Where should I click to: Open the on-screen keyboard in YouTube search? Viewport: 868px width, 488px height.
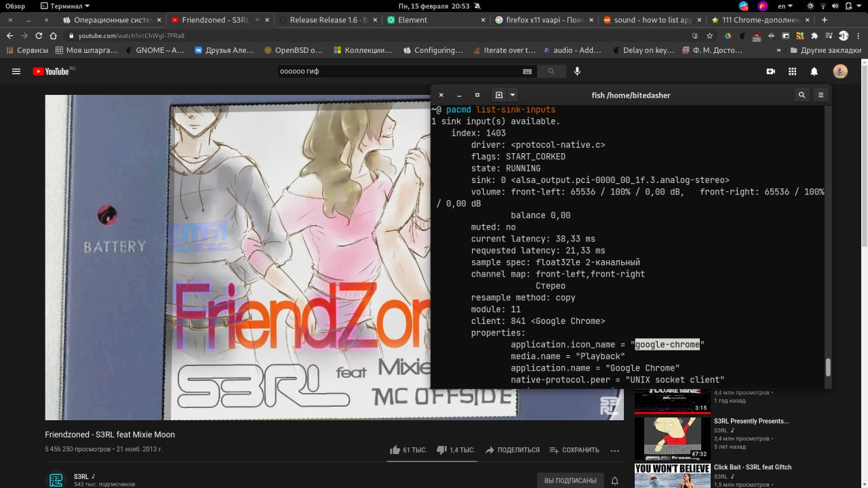(527, 71)
